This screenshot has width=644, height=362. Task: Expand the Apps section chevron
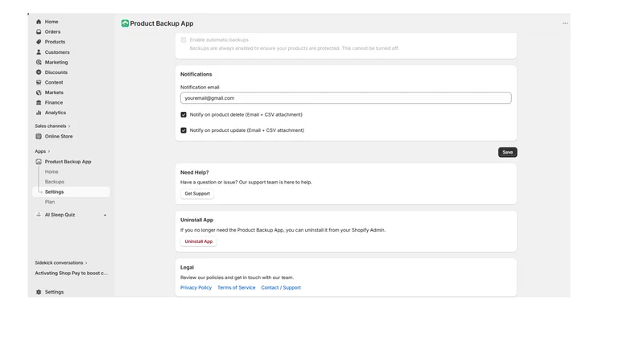49,151
